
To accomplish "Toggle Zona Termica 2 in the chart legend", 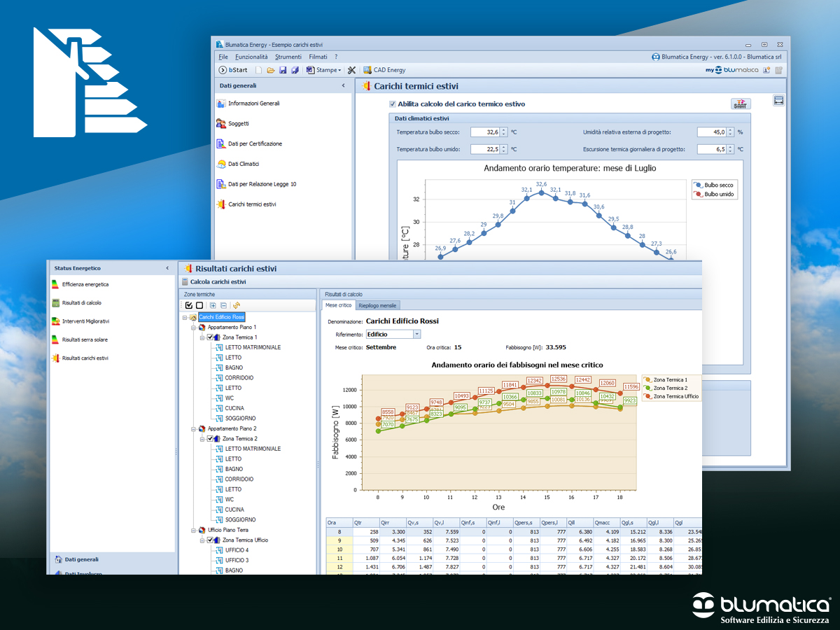I will (666, 388).
